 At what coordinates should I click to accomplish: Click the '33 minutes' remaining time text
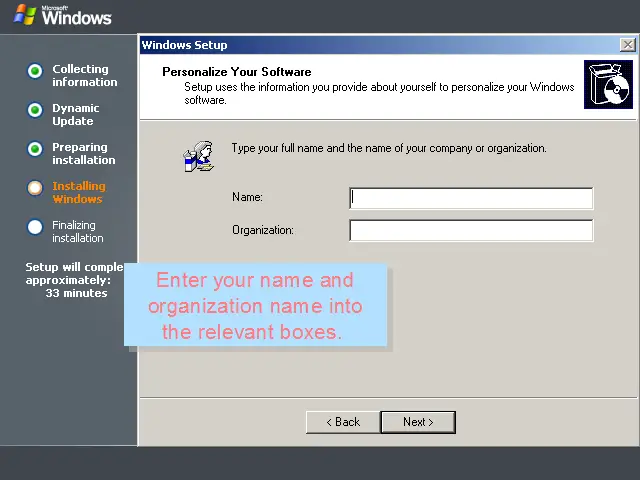pyautogui.click(x=76, y=293)
